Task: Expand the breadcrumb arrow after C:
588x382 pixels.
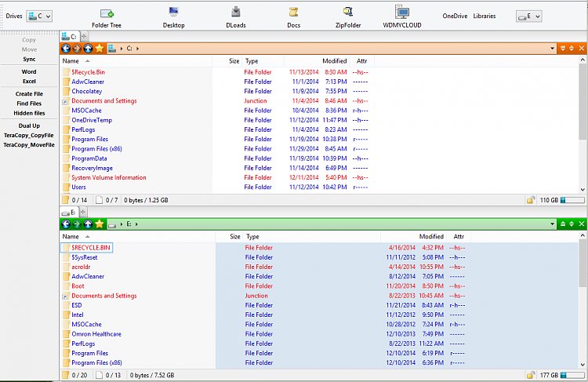Action: (x=138, y=49)
